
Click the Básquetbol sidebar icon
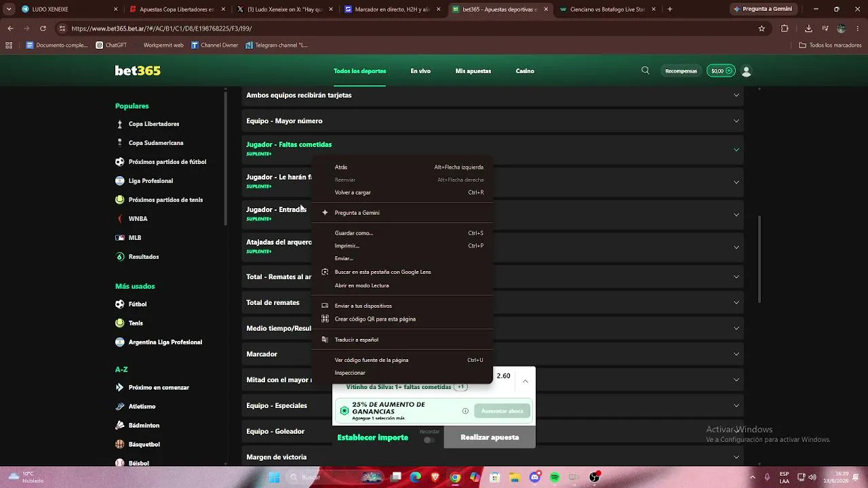(x=120, y=445)
